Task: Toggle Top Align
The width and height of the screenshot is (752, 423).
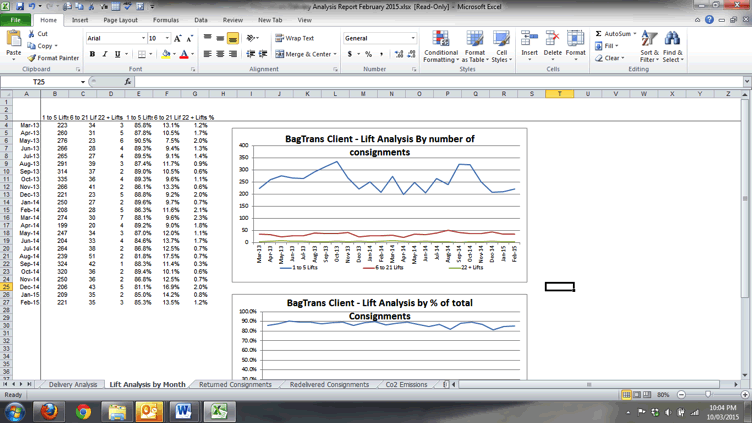Action: [208, 38]
